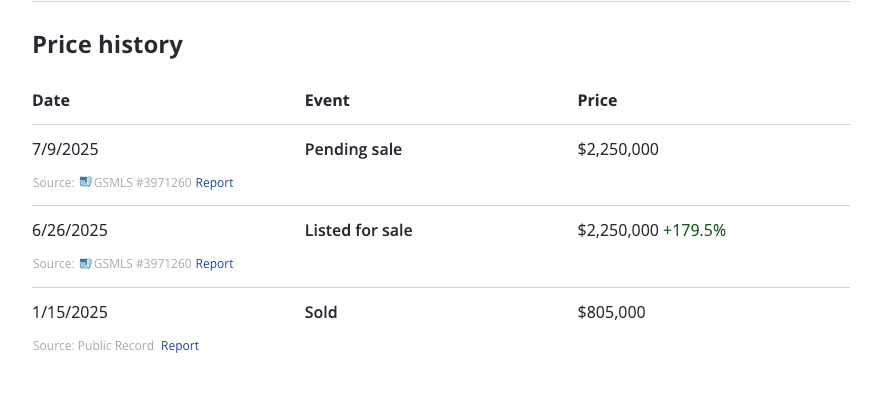Click the Event column header
Viewport: 894px width, 400px height.
[327, 100]
